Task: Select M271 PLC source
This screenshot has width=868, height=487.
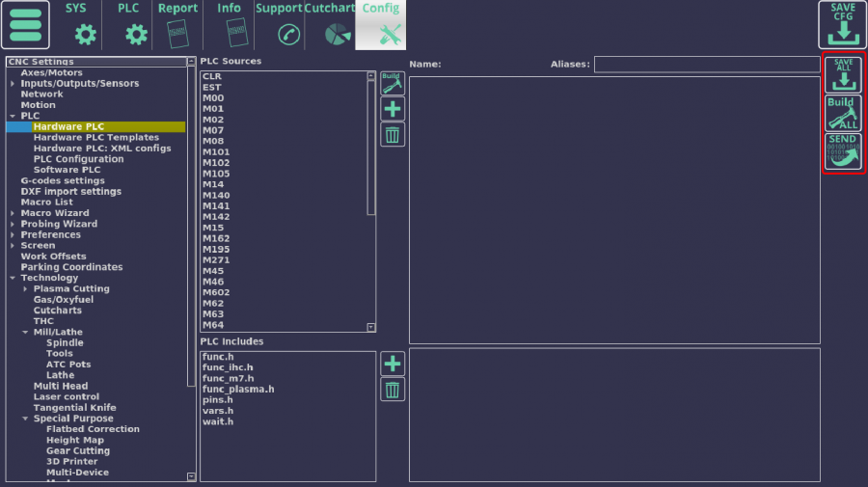Action: pos(216,260)
